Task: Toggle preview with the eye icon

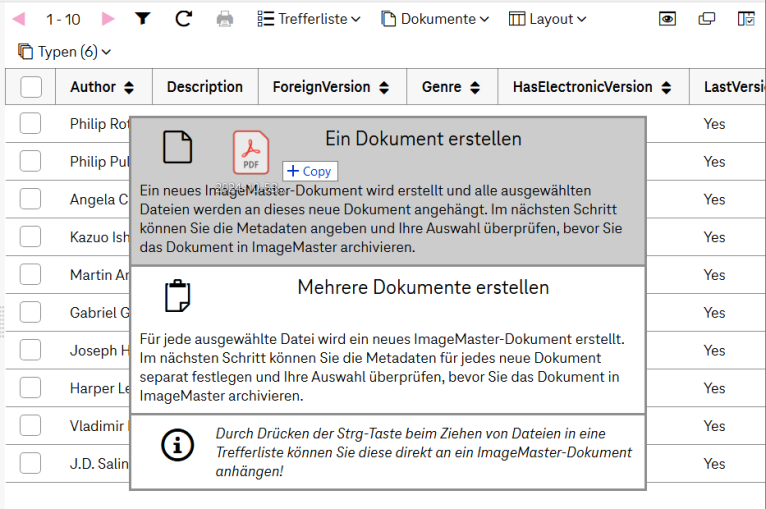Action: tap(667, 19)
